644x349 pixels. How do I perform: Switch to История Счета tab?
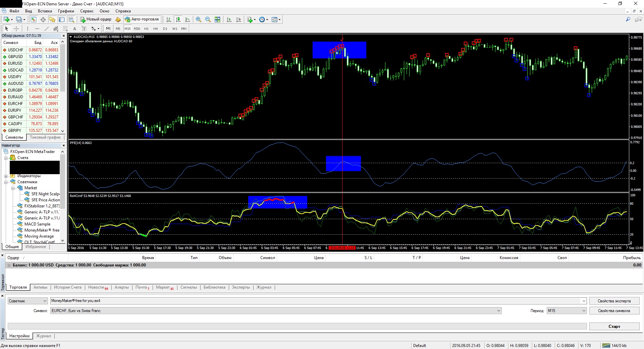point(68,287)
